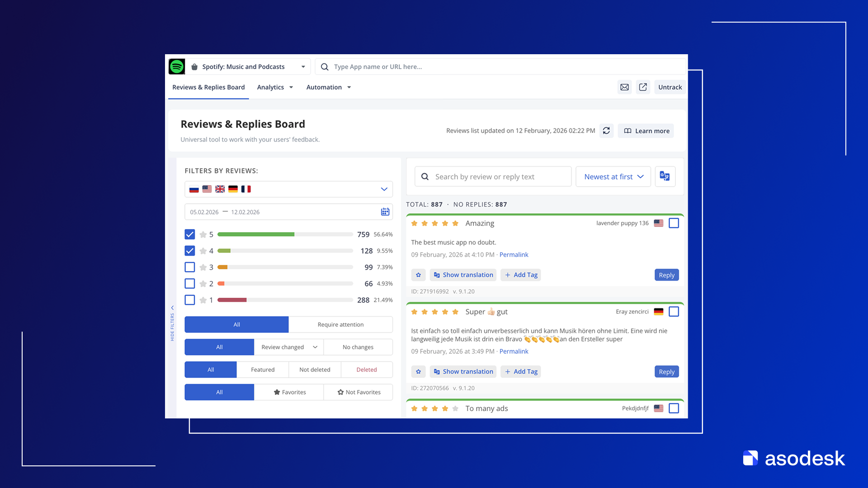Image resolution: width=868 pixels, height=488 pixels.
Task: Open Permalink of the Amazing review
Action: (x=514, y=254)
